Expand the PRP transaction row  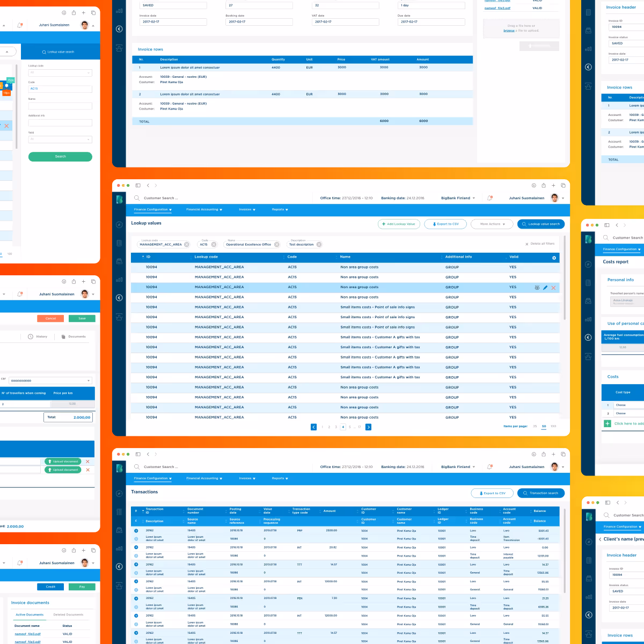[136, 531]
